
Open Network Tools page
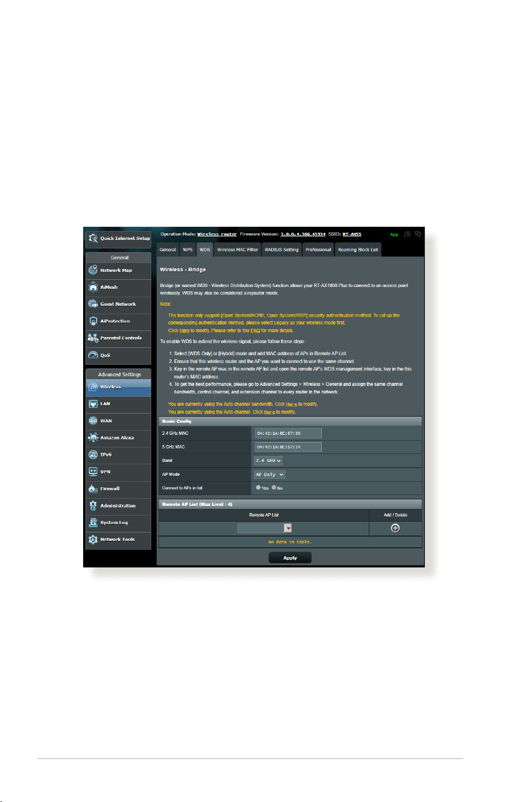118,540
